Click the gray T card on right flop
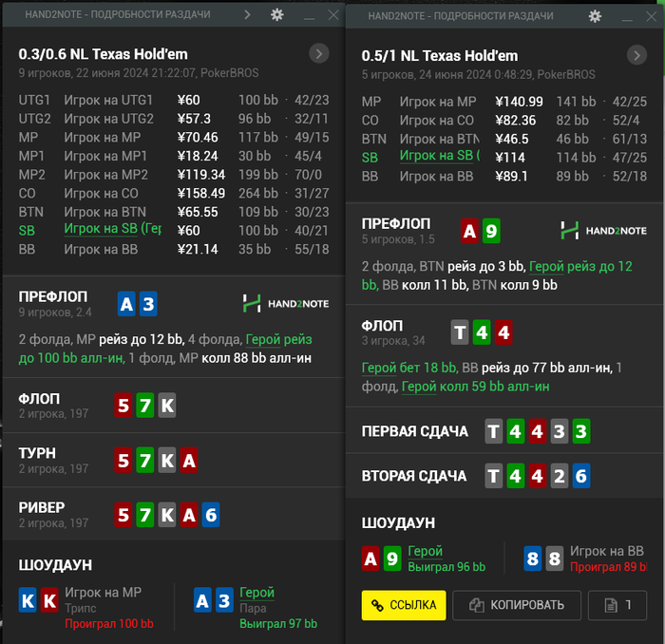Viewport: 665px width, 644px height. 460,332
